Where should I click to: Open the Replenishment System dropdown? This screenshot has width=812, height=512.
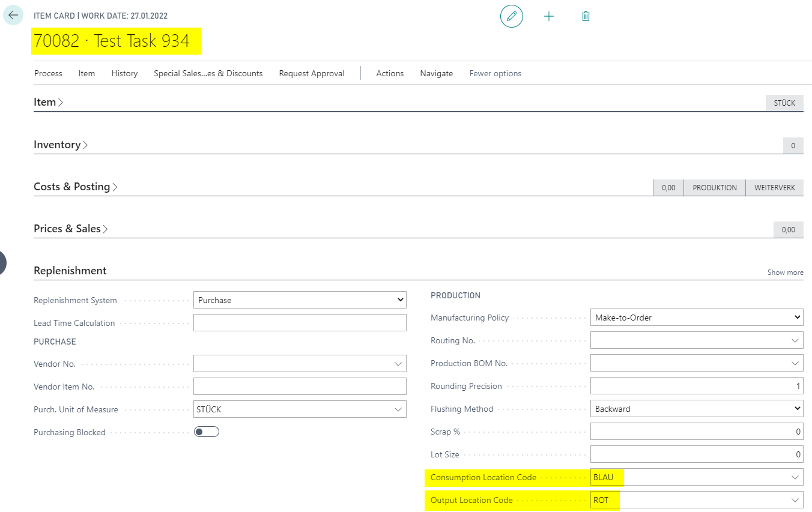click(300, 300)
